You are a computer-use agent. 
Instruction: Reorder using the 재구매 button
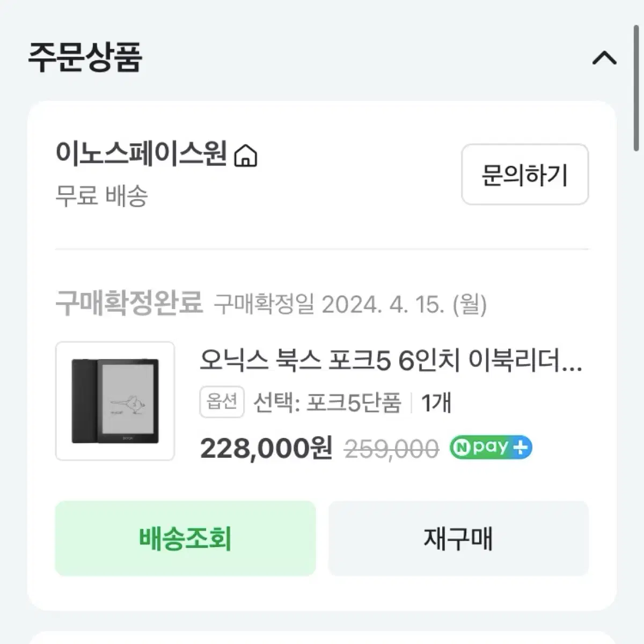tap(458, 538)
